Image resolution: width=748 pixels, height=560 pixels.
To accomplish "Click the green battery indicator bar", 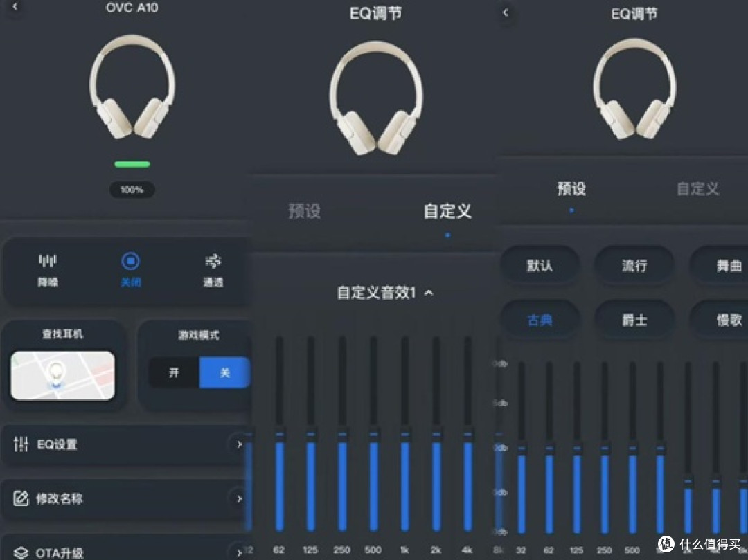I will pos(132,164).
